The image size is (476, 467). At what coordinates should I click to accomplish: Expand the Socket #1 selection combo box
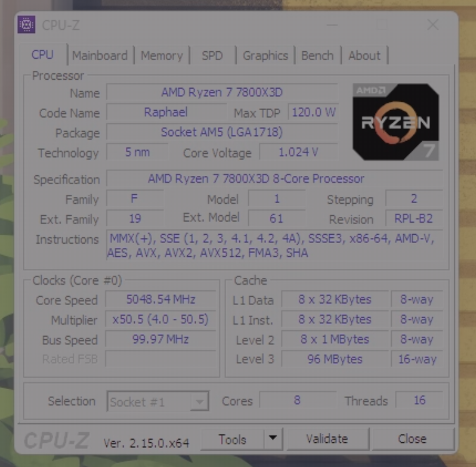coord(158,401)
